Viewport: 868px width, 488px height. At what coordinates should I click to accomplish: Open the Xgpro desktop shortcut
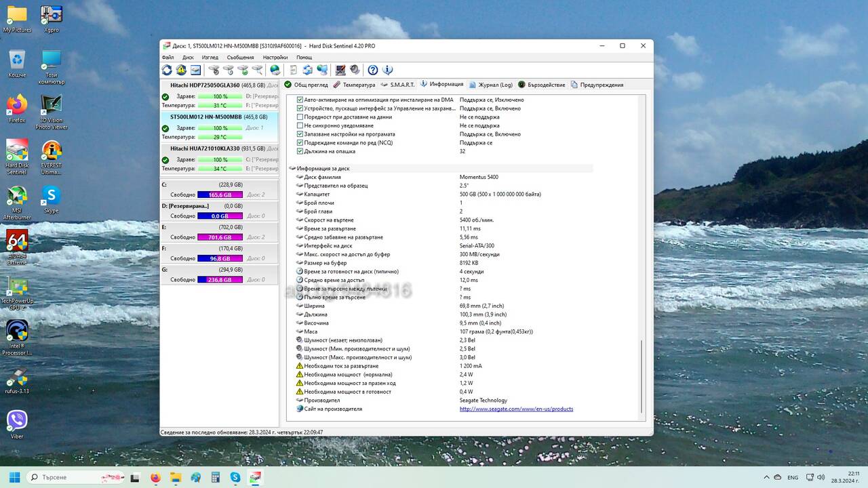52,19
